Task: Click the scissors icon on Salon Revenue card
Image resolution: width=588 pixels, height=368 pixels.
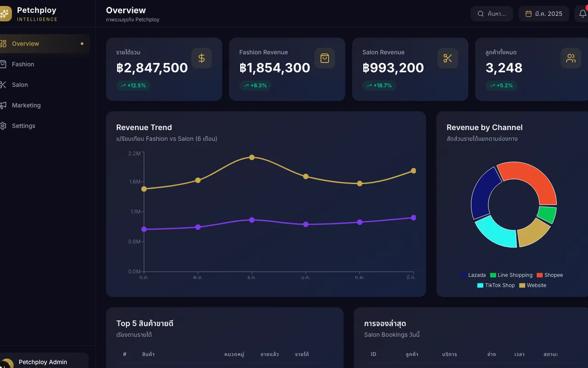Action: pos(448,58)
